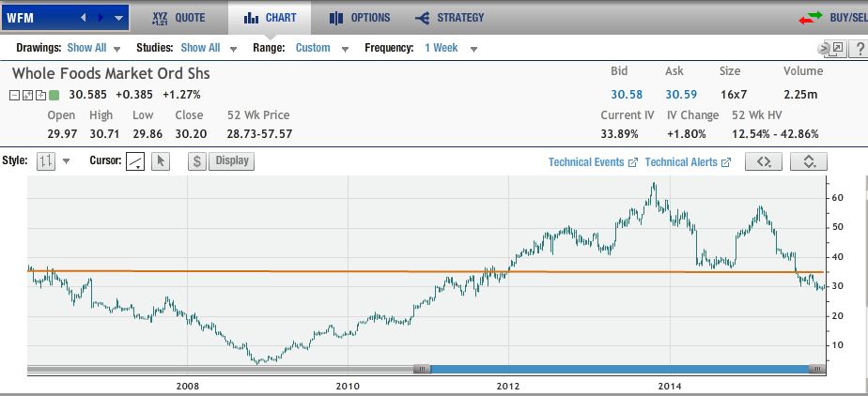868x396 pixels.
Task: Click the Buy/Sell button
Action: [832, 18]
